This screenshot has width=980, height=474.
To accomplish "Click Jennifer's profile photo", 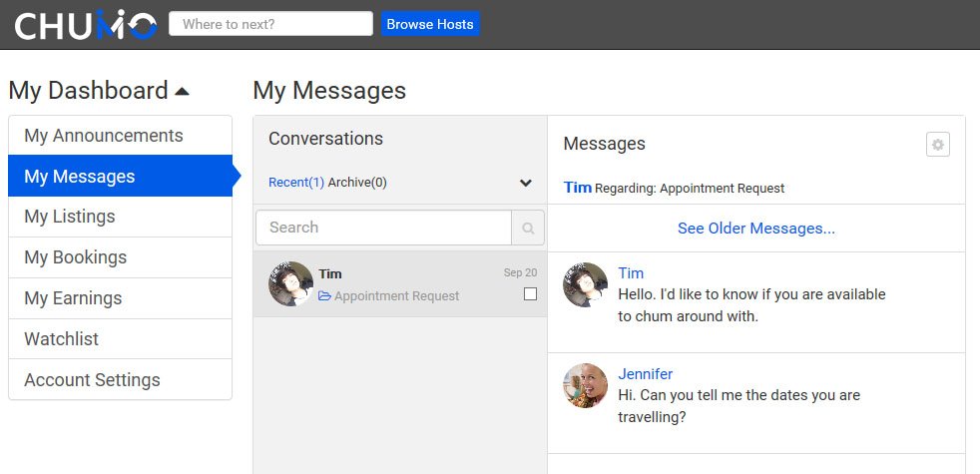I will click(x=585, y=386).
